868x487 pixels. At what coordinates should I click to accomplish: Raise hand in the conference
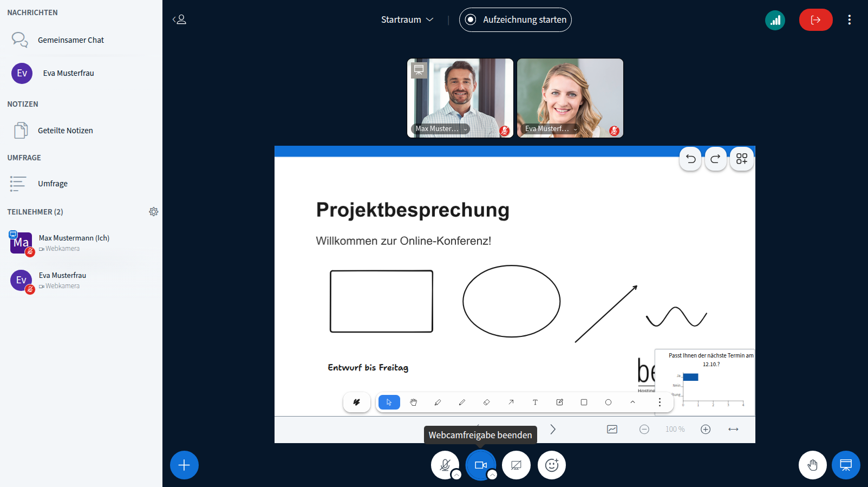coord(812,465)
